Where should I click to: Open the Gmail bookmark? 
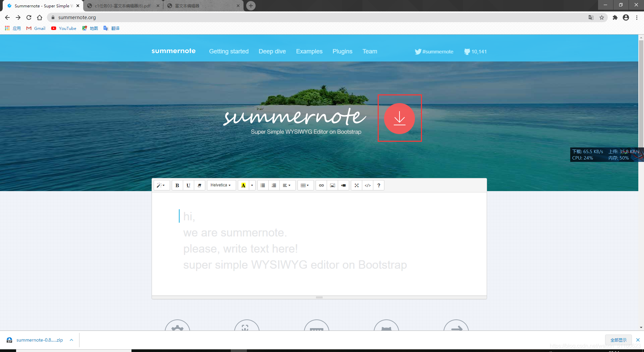(36, 28)
